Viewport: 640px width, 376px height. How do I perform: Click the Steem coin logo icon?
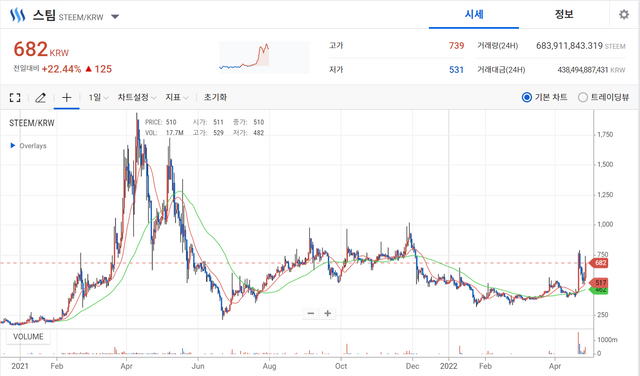[x=18, y=16]
